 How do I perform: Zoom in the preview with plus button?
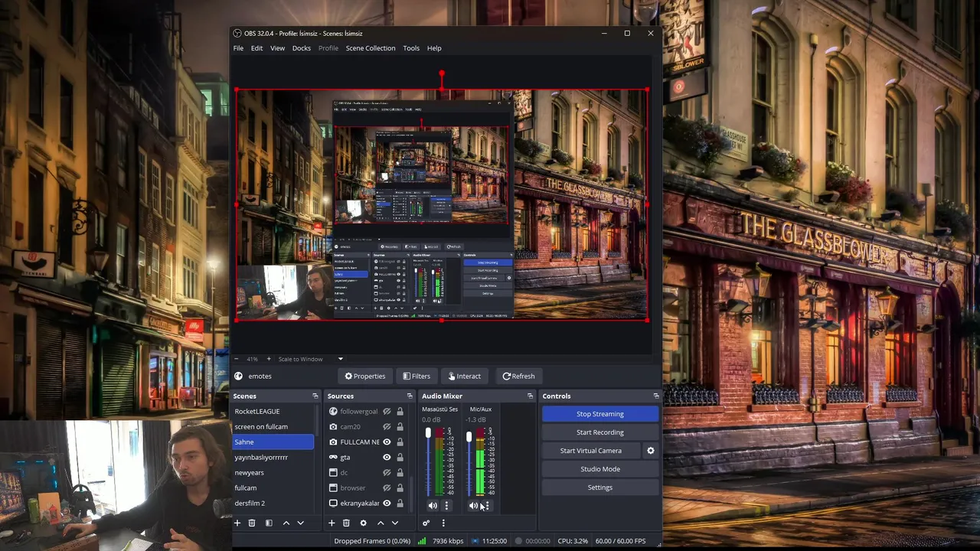coord(268,359)
